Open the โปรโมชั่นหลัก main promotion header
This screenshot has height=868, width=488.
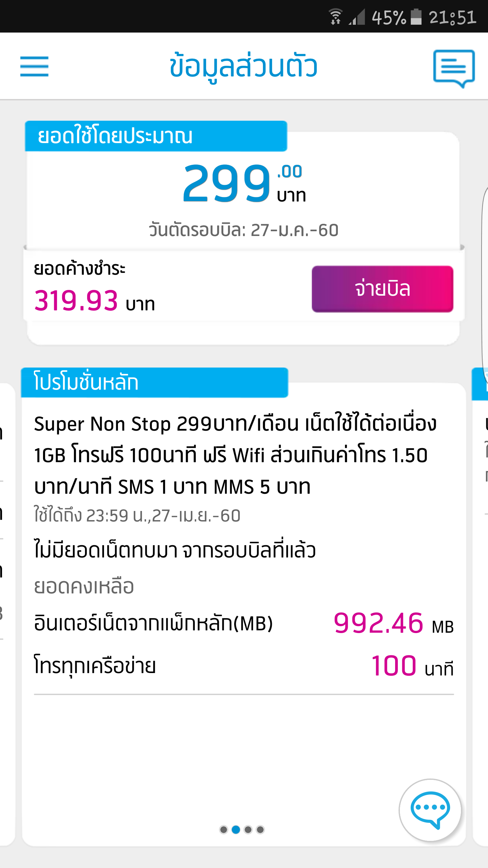pos(154,382)
